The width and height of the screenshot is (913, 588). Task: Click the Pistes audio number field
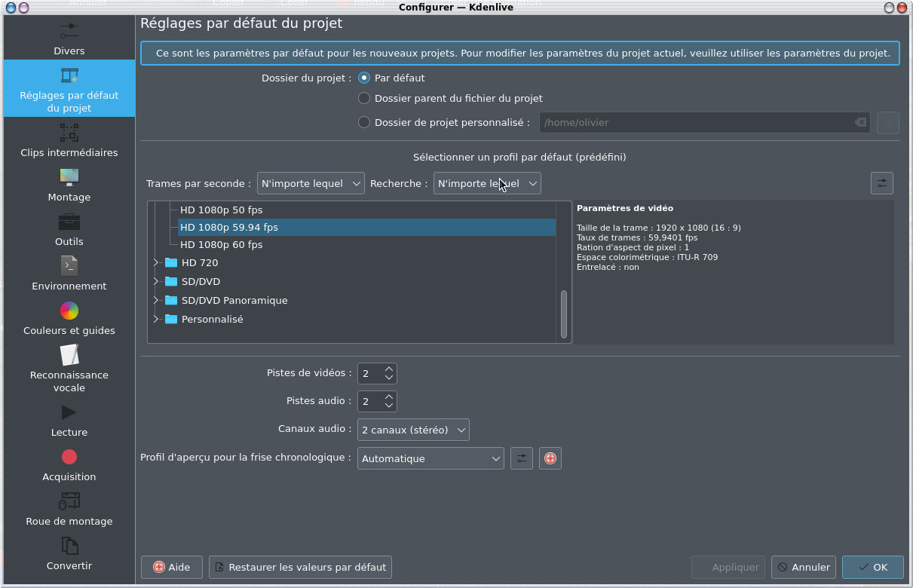tap(370, 401)
